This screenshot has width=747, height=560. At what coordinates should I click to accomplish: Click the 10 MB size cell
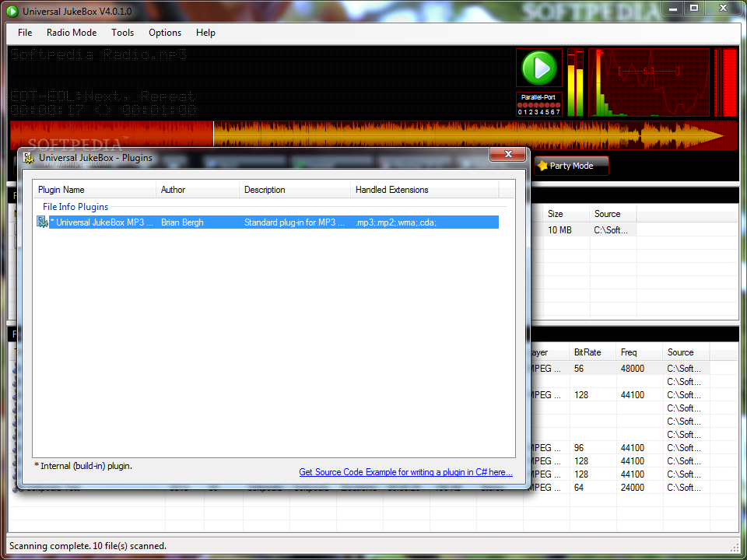coord(559,230)
